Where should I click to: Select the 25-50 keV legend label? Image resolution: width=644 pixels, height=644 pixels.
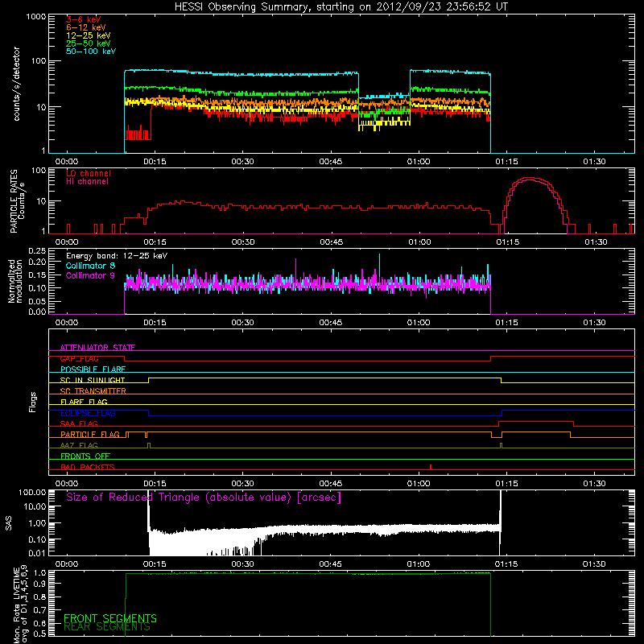(88, 43)
